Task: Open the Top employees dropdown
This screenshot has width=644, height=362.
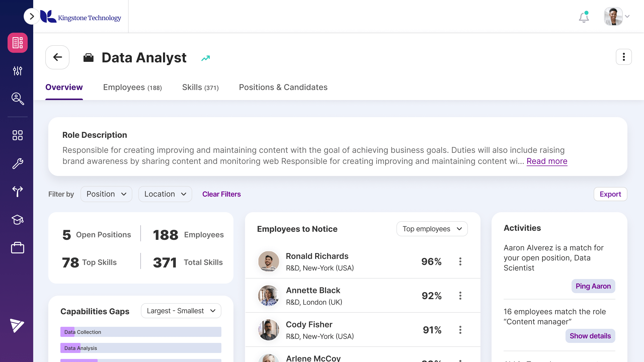Action: click(432, 229)
